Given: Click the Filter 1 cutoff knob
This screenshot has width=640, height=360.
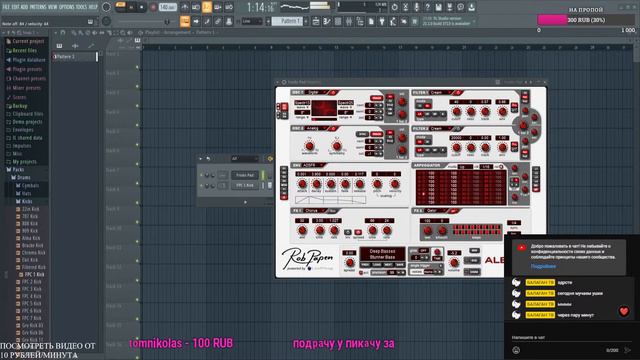Looking at the screenshot, I should (x=456, y=111).
